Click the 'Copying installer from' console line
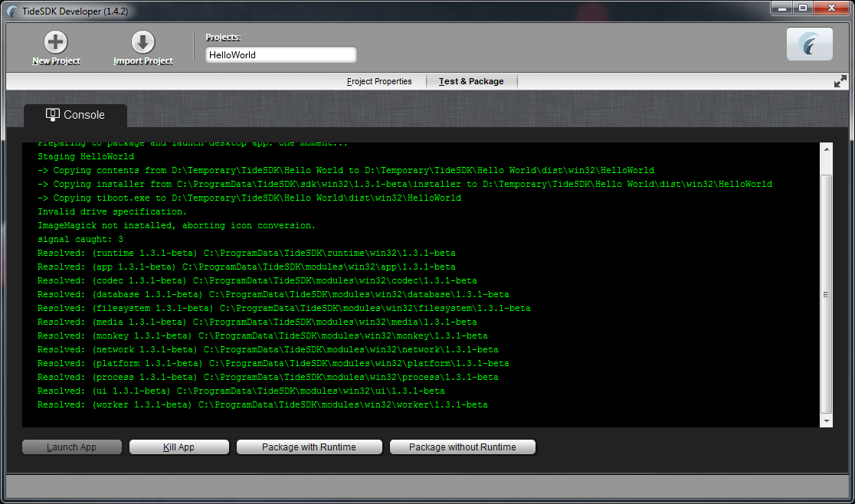The image size is (855, 504). 405,184
